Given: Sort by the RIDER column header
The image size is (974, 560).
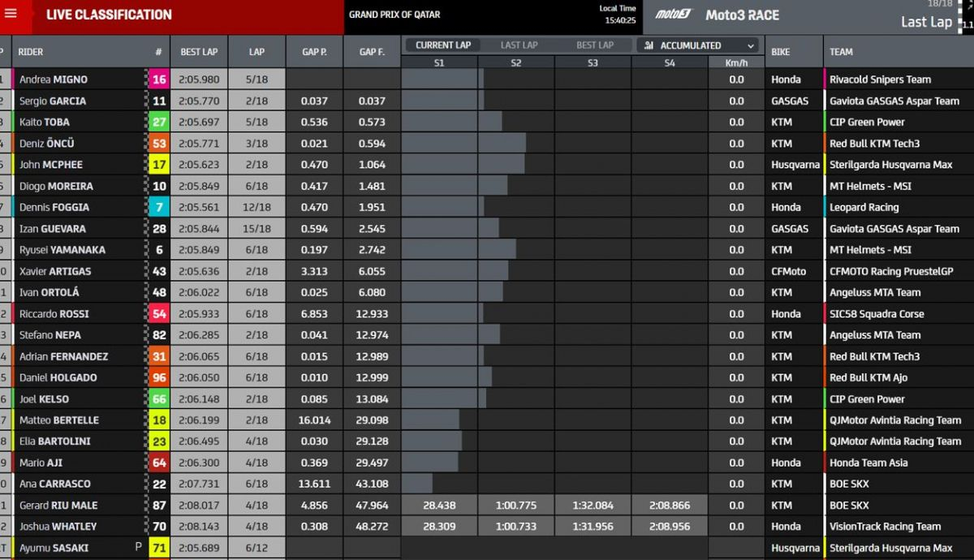Looking at the screenshot, I should coord(31,52).
